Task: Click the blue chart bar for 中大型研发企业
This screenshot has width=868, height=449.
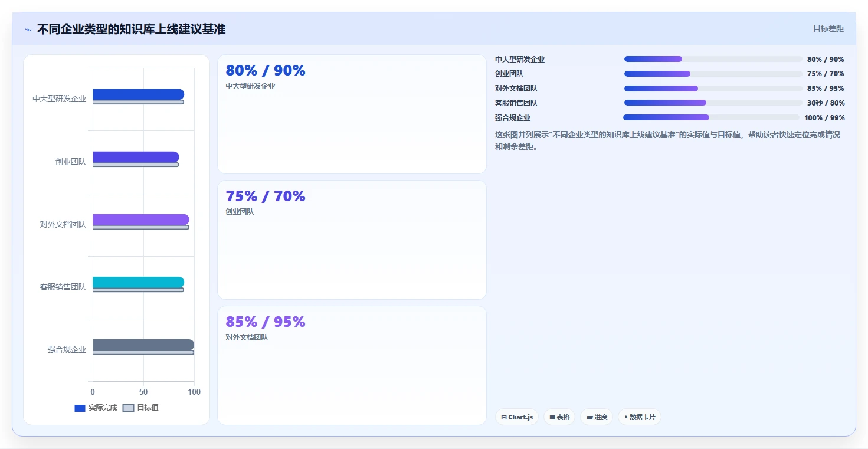Action: [x=138, y=94]
